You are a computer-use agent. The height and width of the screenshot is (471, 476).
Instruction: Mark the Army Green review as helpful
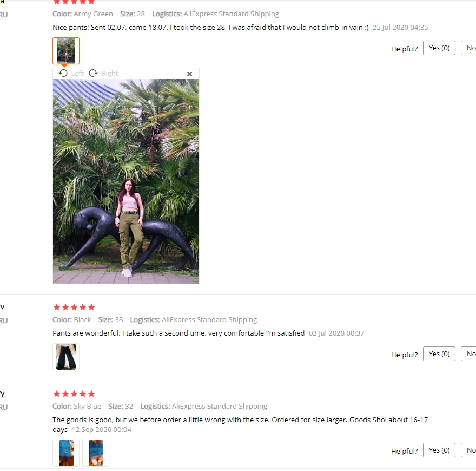point(439,48)
